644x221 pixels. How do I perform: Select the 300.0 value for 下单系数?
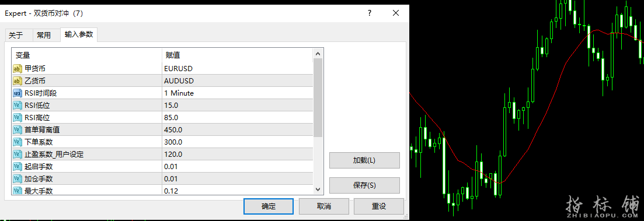coord(237,142)
